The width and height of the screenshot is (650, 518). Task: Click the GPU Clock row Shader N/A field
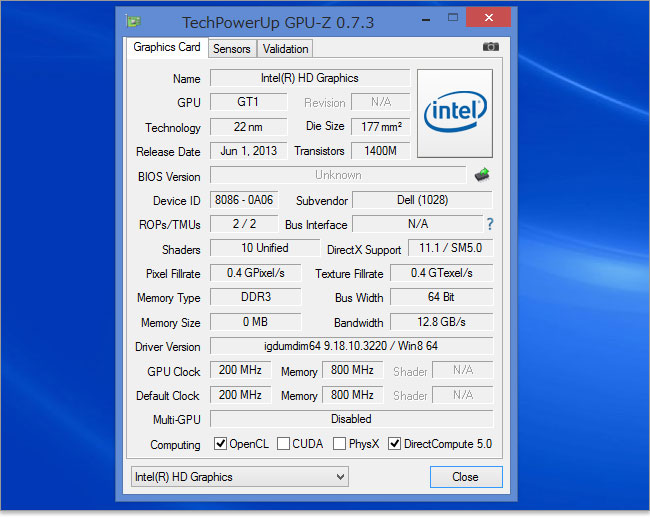(463, 370)
